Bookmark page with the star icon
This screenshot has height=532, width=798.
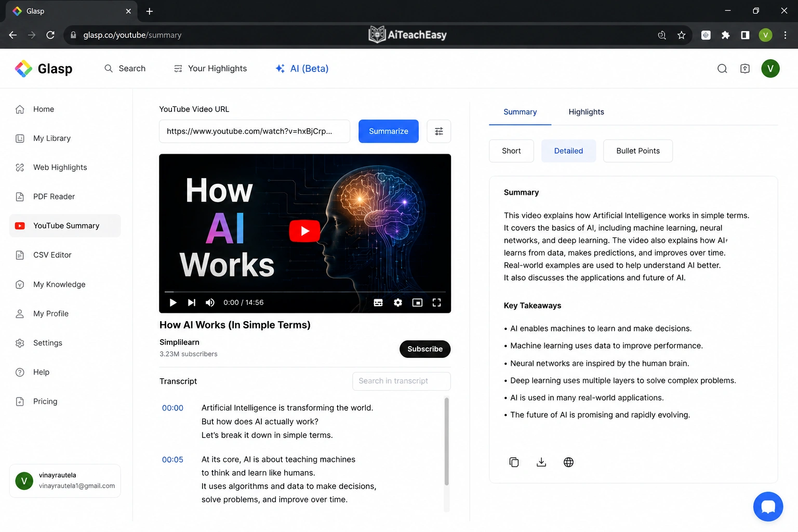tap(682, 35)
